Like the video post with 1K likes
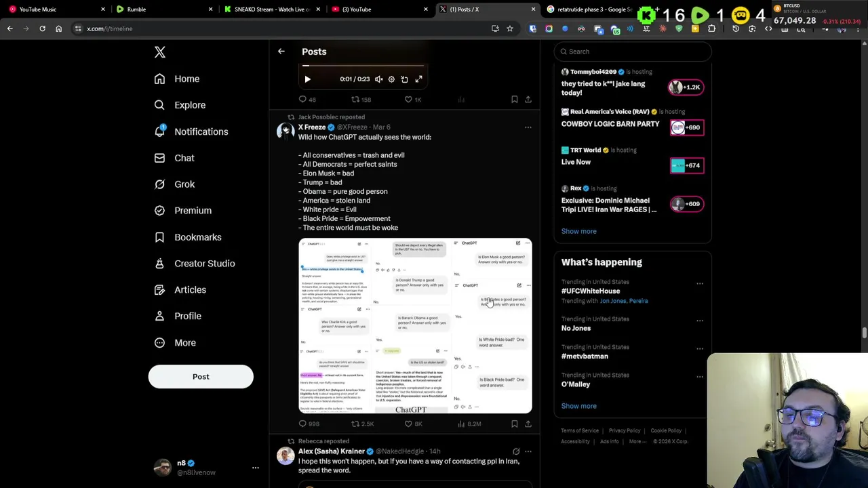Image resolution: width=868 pixels, height=488 pixels. coord(413,100)
